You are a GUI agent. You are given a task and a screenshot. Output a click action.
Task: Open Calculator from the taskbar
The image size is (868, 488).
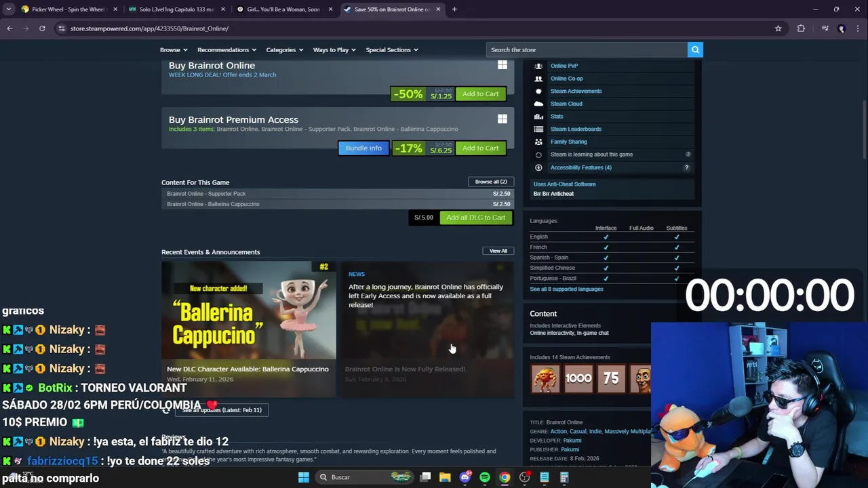point(564,477)
